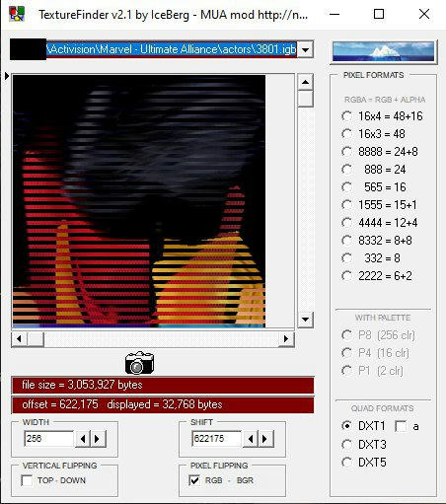Viewport: 446px width, 504px height.
Task: Click preview vertical scroll down arrow
Action: (x=305, y=320)
